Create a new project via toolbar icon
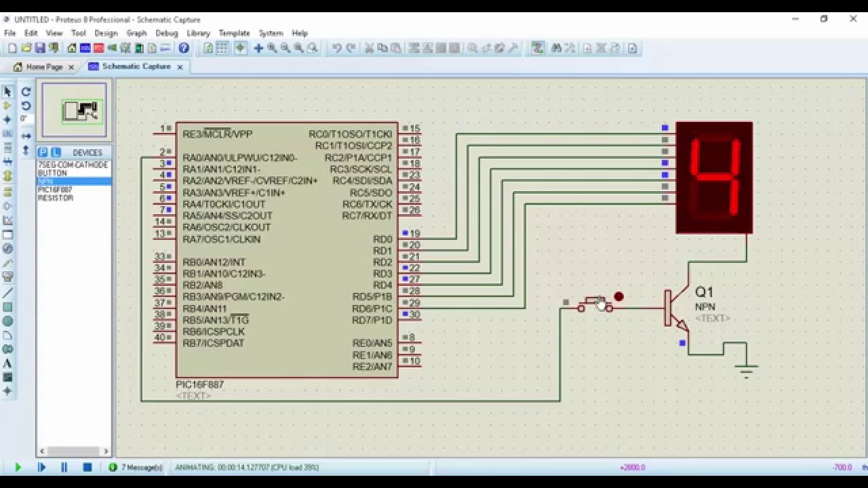This screenshot has height=488, width=868. (12, 48)
